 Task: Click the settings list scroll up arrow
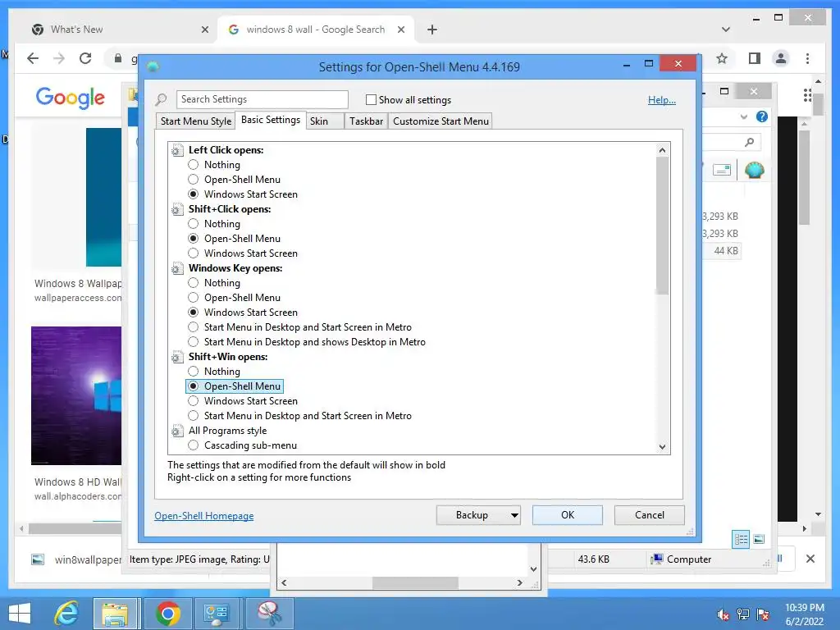[662, 150]
